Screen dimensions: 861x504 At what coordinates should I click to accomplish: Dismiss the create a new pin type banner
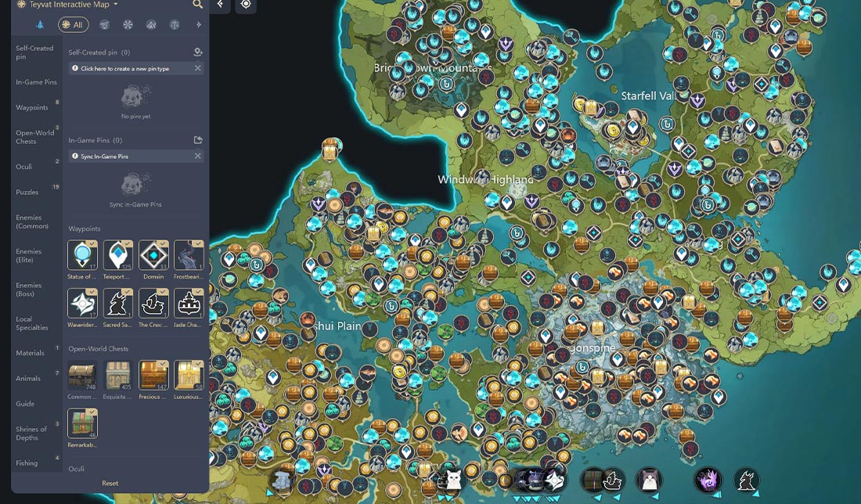198,68
